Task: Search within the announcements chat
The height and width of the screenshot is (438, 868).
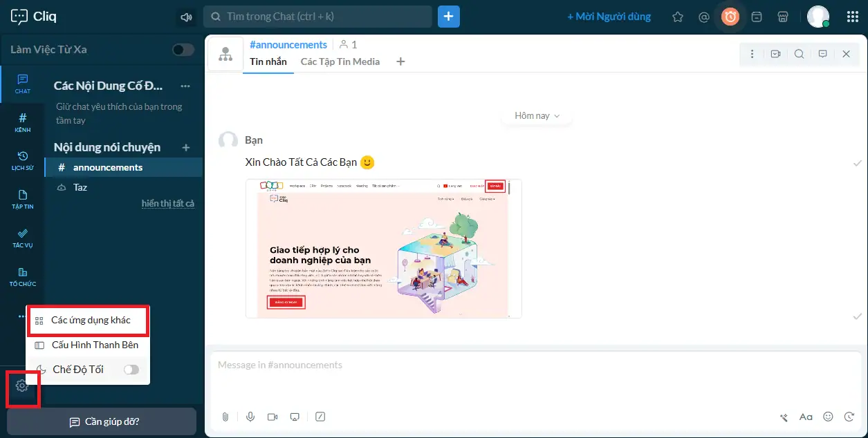Action: click(799, 53)
